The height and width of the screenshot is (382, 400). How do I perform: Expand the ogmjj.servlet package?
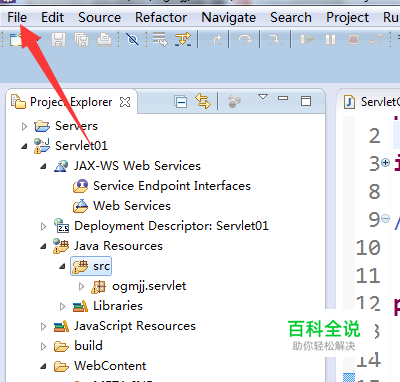point(81,286)
